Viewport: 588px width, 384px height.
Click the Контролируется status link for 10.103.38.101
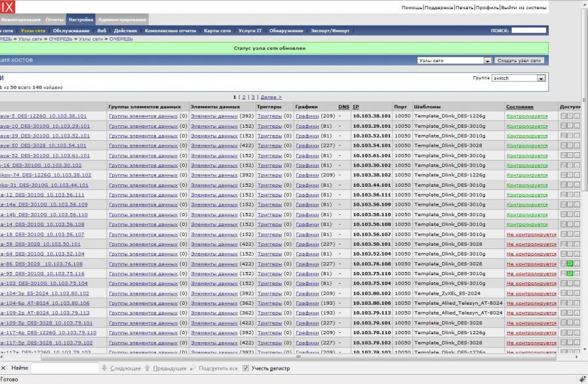click(x=526, y=116)
